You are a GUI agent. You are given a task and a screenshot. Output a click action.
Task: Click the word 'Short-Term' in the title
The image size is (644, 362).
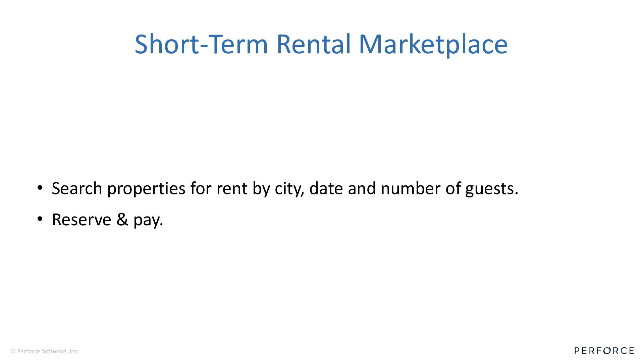point(201,44)
